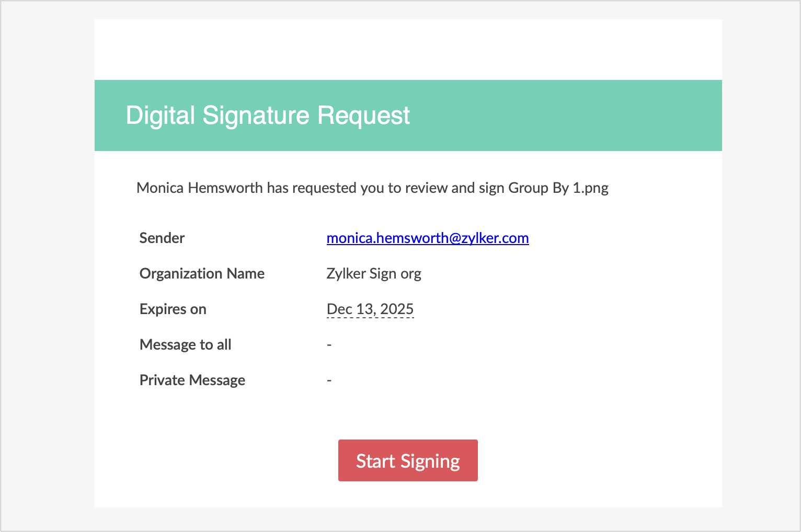Select the Zylker Sign org value
Screen dimensions: 801x532
[373, 274]
